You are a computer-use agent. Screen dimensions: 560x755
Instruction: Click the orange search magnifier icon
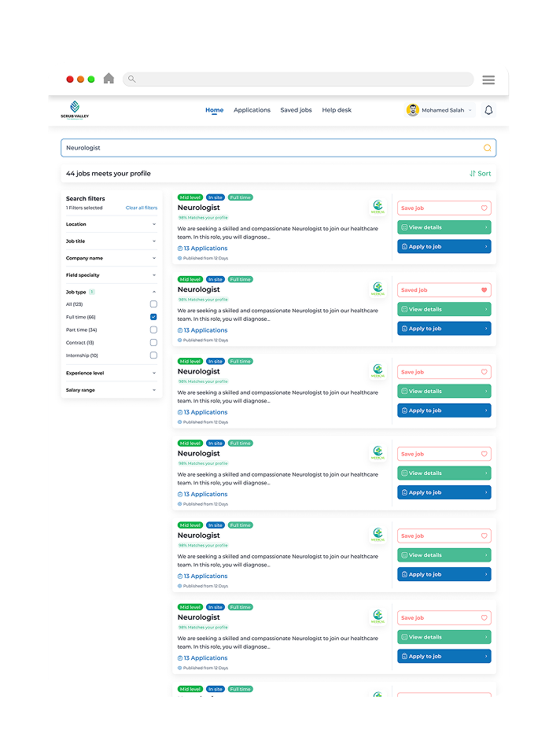point(487,148)
